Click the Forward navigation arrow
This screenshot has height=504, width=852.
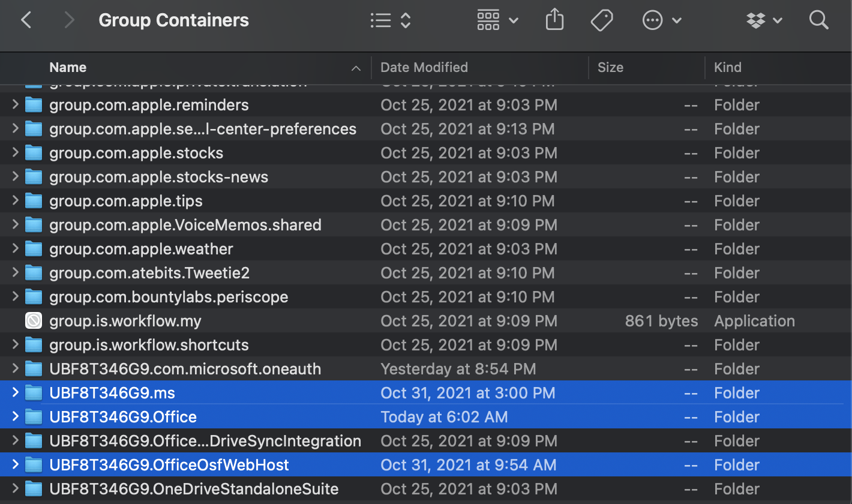pos(69,20)
